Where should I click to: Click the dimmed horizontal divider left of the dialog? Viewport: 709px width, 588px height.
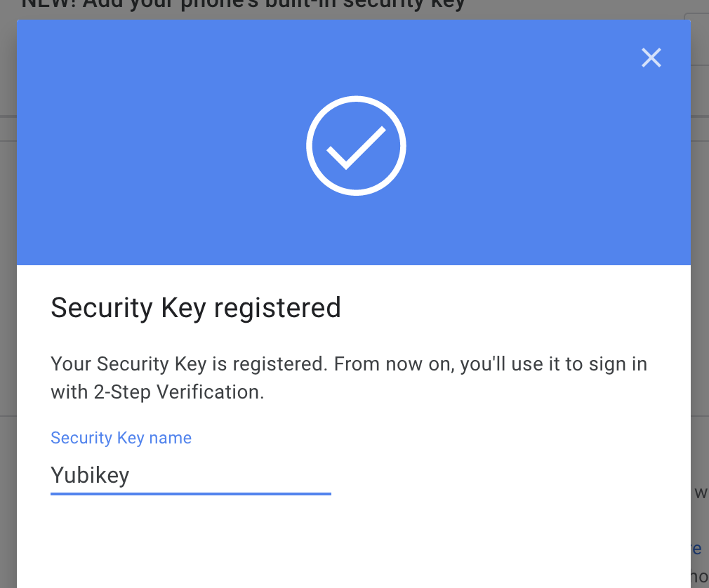[x=8, y=116]
